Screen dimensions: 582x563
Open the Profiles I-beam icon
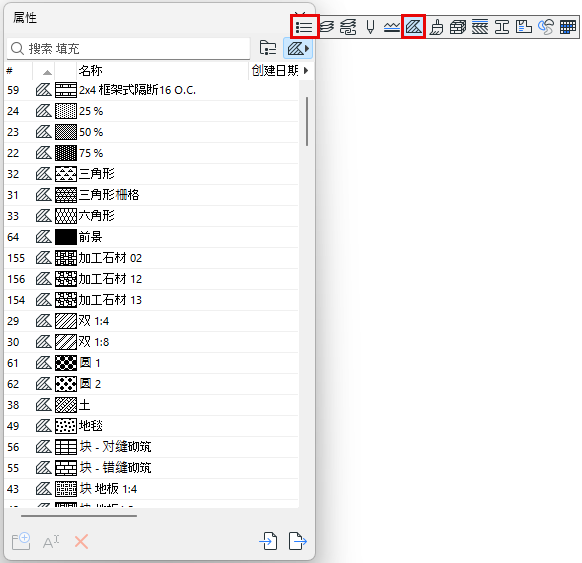tap(502, 27)
